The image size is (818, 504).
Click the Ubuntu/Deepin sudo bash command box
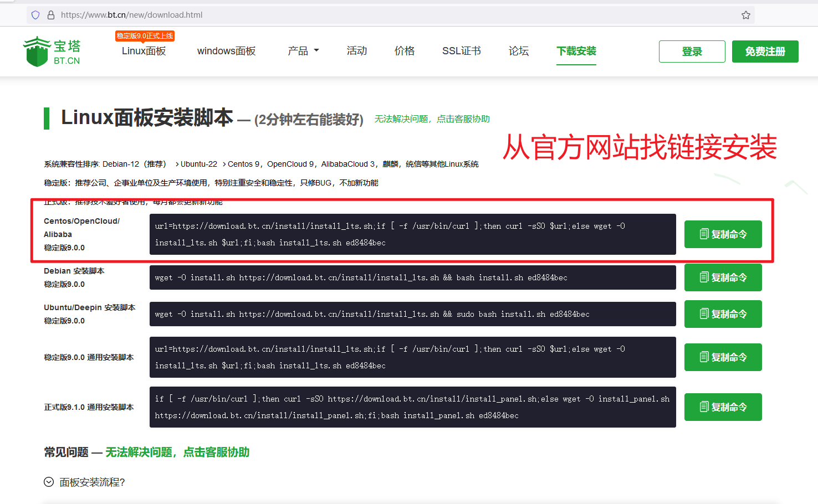pos(413,314)
